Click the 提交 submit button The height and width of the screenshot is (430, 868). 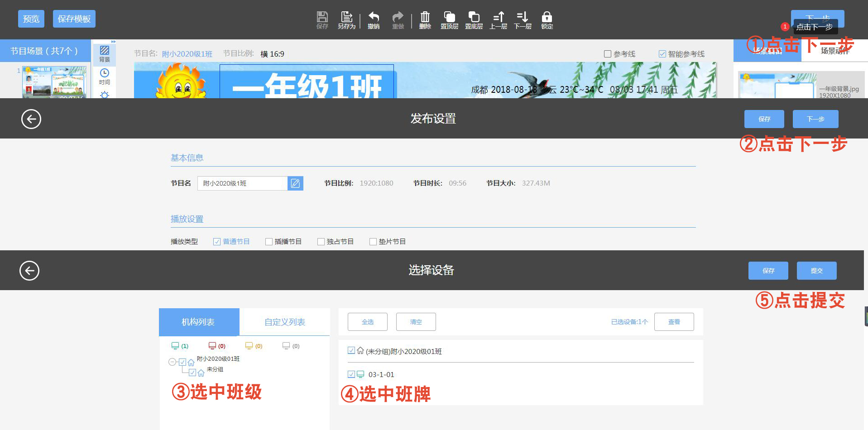click(x=816, y=271)
